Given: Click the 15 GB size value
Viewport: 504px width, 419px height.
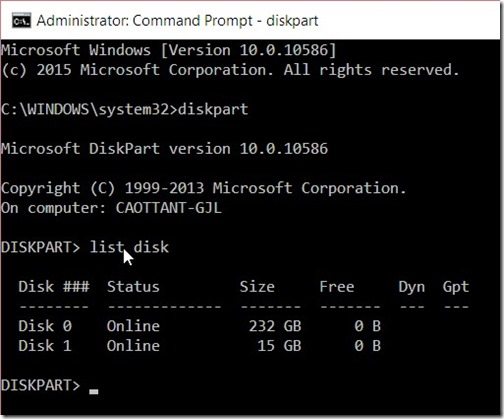Looking at the screenshot, I should [x=279, y=346].
